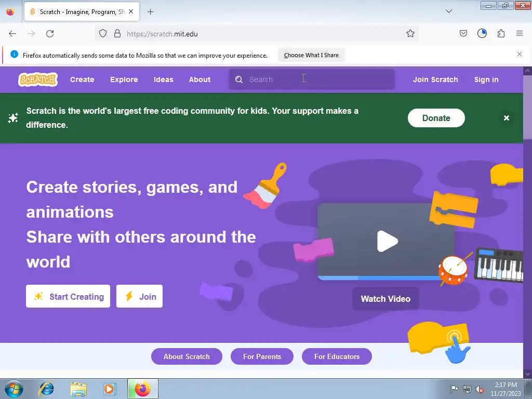
Task: Launch Internet Explorer from the taskbar
Action: pyautogui.click(x=46, y=389)
